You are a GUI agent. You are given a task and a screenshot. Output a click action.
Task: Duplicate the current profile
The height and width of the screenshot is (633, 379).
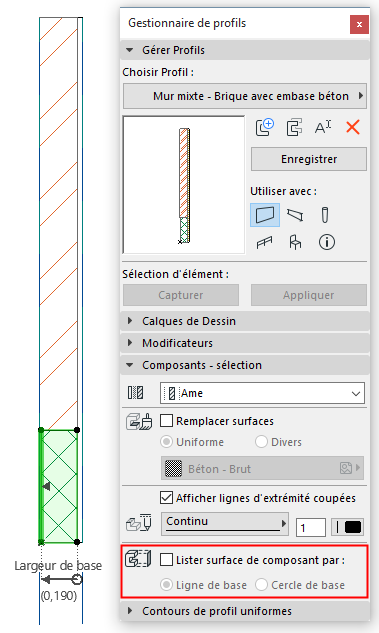point(294,128)
